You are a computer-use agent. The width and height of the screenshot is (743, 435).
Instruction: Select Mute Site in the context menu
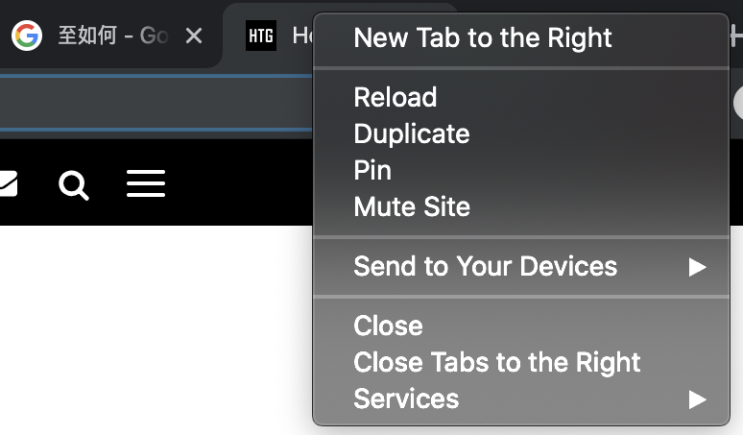tap(411, 207)
